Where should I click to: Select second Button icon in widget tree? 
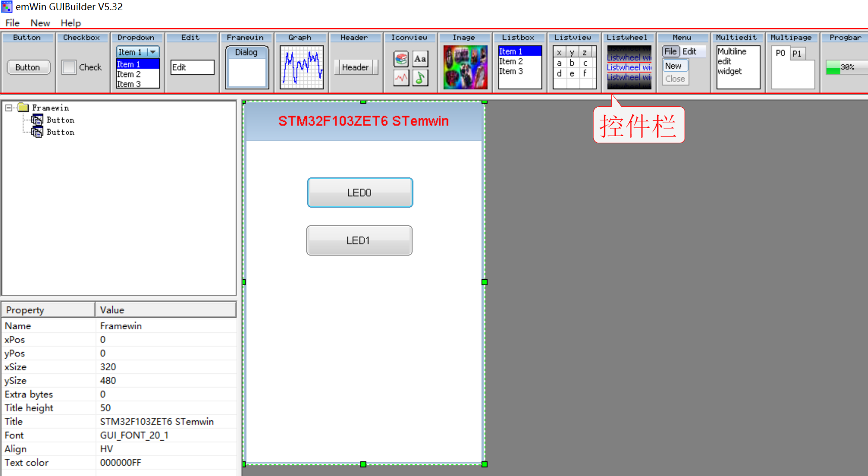(37, 132)
